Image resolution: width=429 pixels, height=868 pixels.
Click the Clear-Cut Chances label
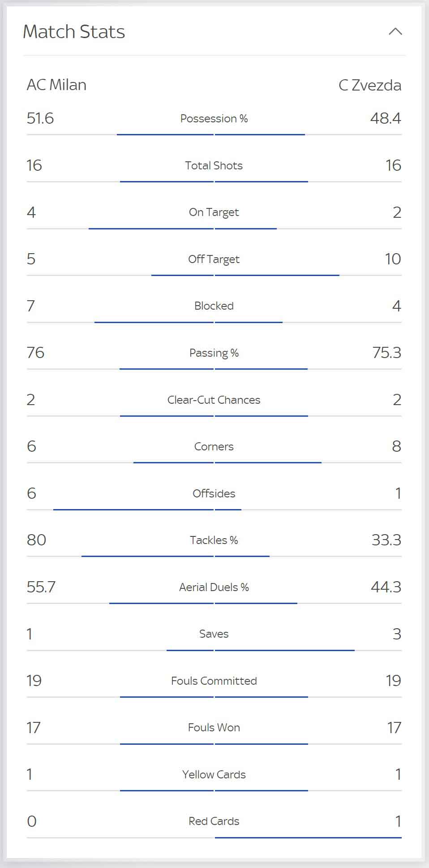(214, 400)
